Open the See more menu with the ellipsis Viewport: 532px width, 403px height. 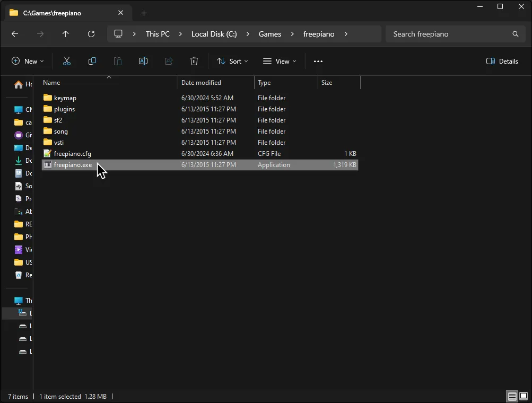coord(318,61)
